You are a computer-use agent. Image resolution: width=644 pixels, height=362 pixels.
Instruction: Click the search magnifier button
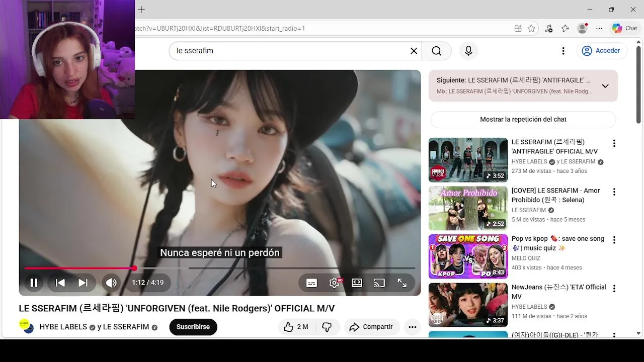point(437,51)
